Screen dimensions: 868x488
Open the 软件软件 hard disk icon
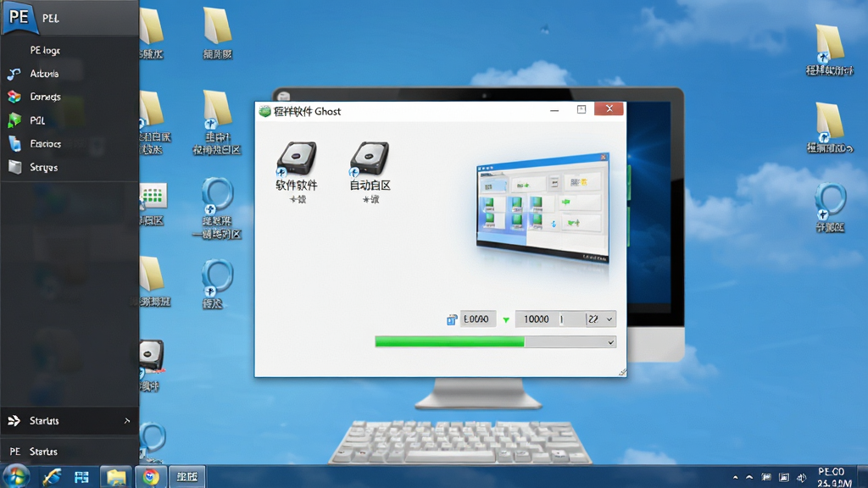point(297,159)
